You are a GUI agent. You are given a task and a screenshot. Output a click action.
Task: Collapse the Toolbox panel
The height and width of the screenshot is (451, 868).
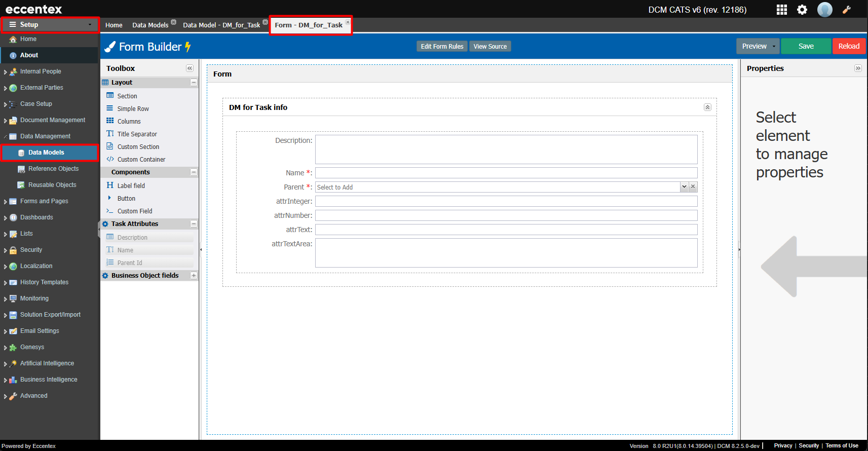190,68
